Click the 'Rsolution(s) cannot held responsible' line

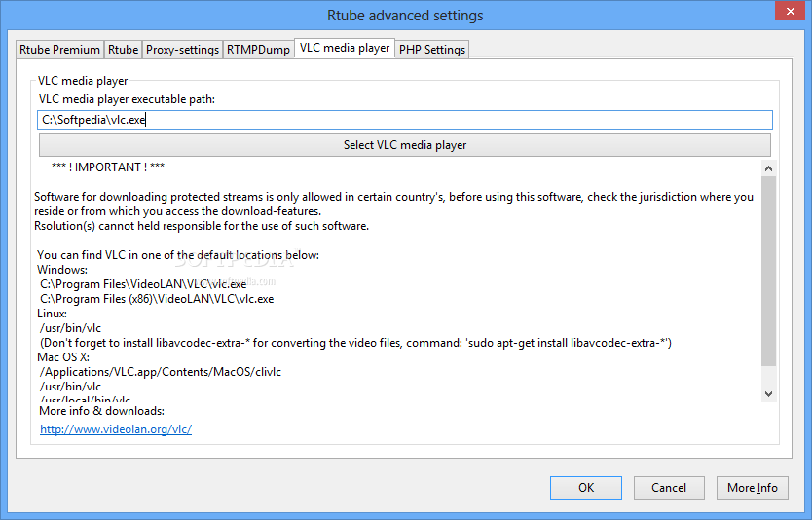click(x=202, y=226)
